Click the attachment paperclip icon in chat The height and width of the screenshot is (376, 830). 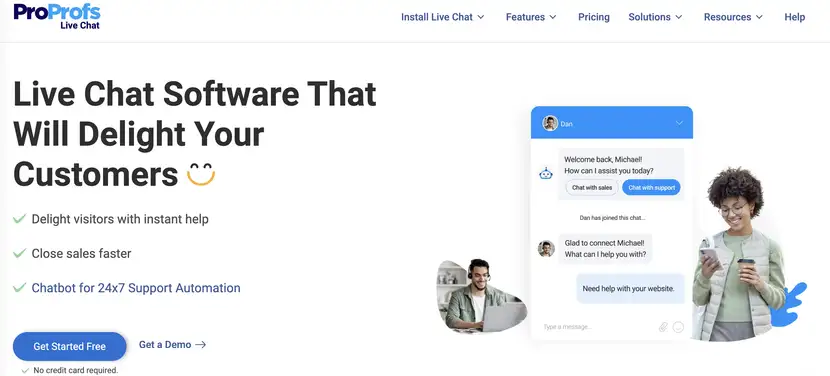click(x=663, y=327)
